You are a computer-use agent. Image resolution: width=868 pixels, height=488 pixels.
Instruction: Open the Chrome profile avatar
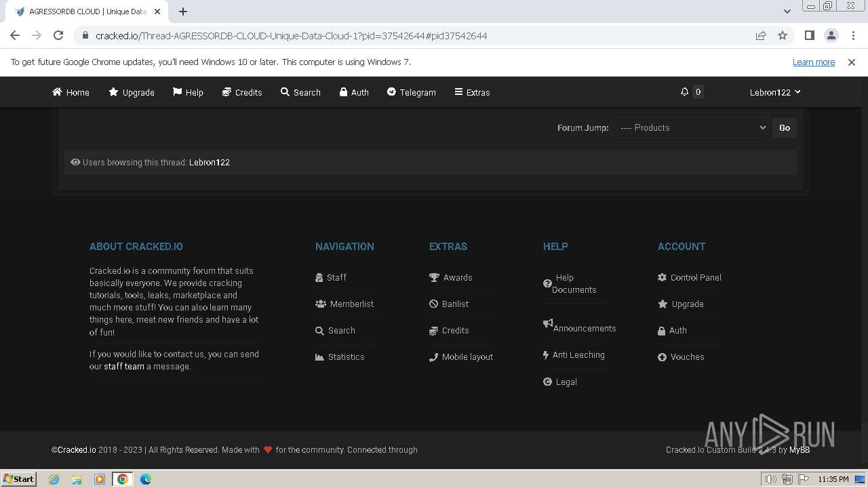pos(831,35)
